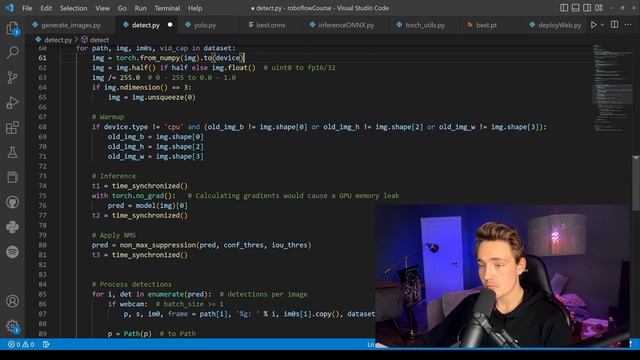Open the View menu
Image resolution: width=640 pixels, height=360 pixels.
tap(102, 8)
